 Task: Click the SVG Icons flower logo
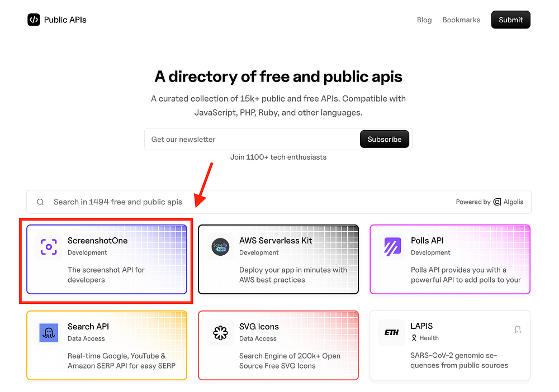220,333
